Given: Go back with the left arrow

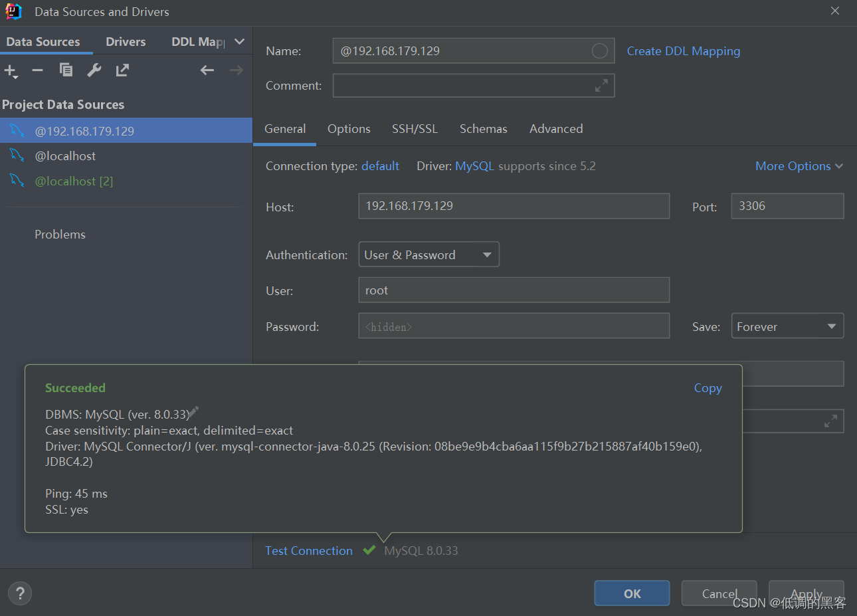Looking at the screenshot, I should tap(207, 70).
